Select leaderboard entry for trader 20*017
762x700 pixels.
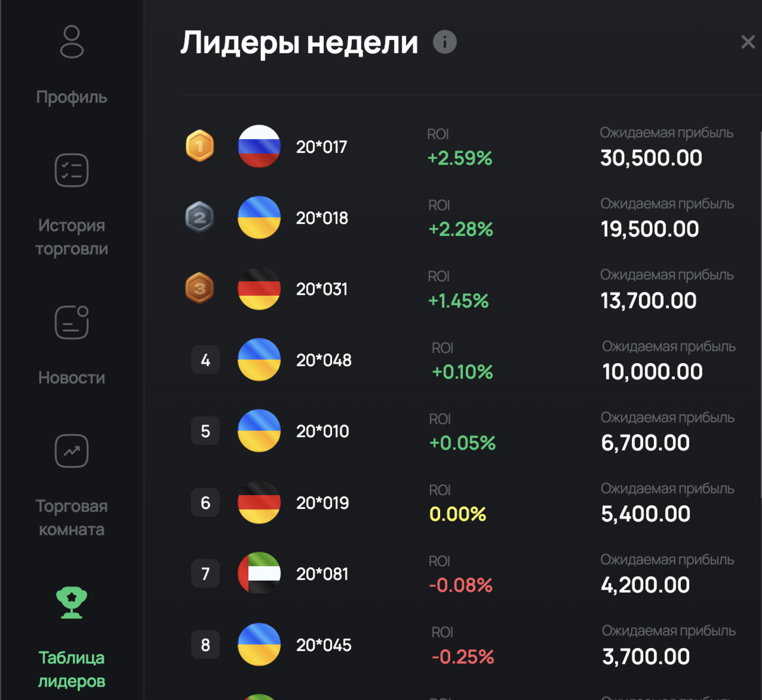click(444, 146)
